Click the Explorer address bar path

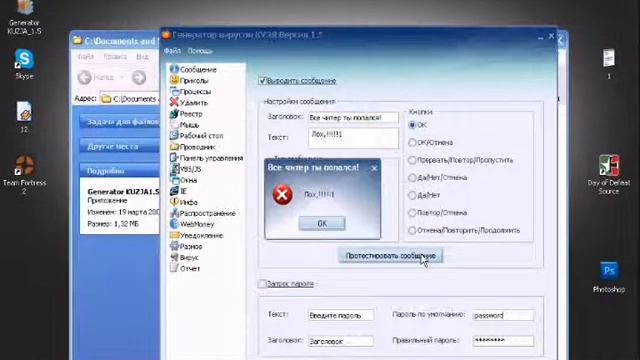(130, 99)
